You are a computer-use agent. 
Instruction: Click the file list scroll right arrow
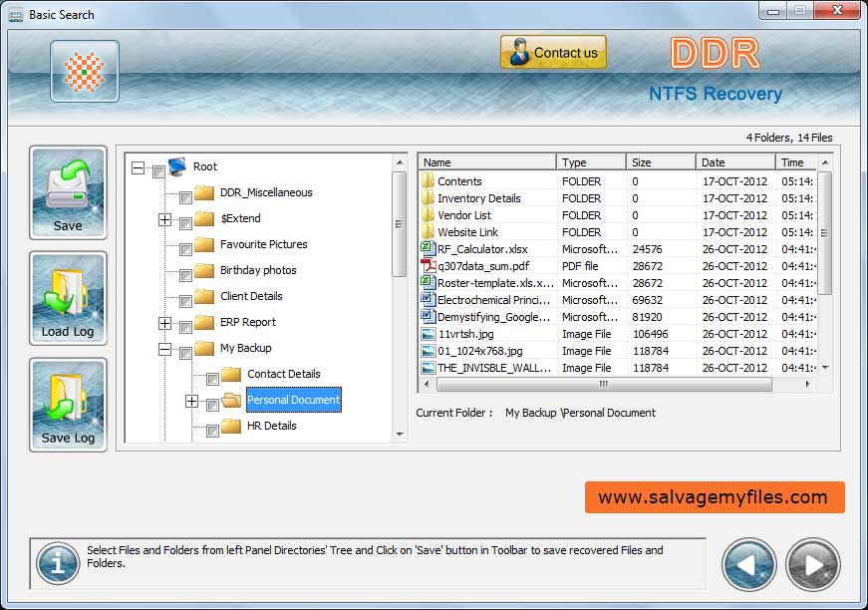tap(807, 384)
